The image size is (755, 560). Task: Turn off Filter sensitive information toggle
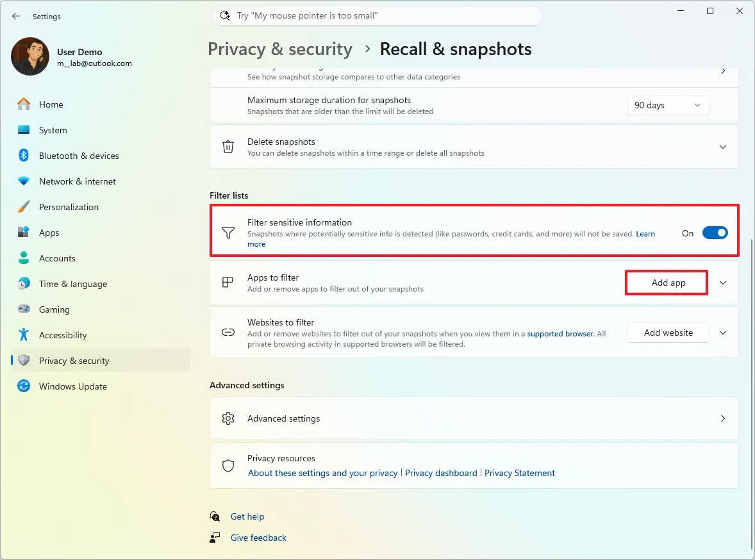715,233
